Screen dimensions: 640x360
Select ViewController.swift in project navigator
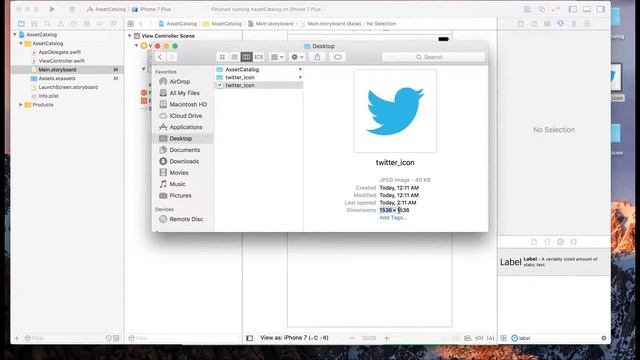[62, 61]
